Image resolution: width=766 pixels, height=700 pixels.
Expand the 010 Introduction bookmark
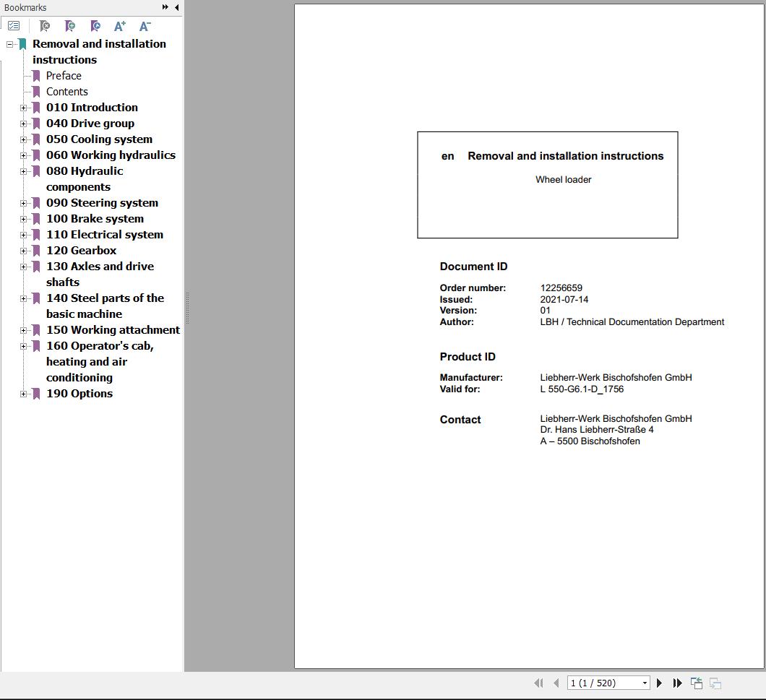click(23, 108)
